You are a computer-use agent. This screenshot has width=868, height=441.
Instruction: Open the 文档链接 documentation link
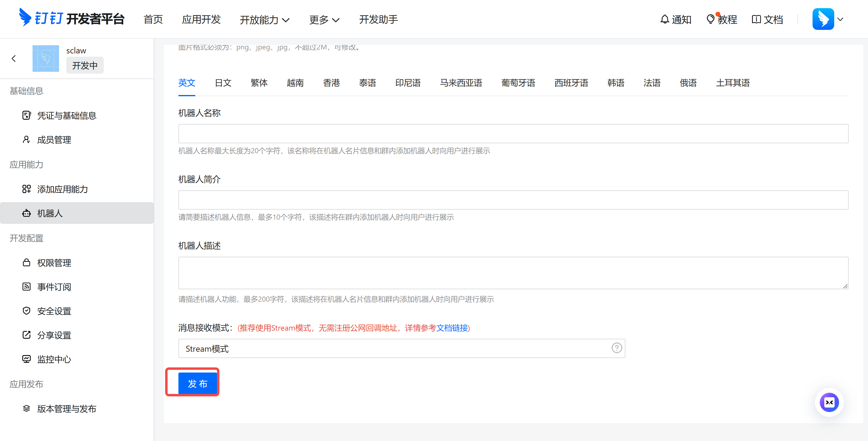point(452,328)
